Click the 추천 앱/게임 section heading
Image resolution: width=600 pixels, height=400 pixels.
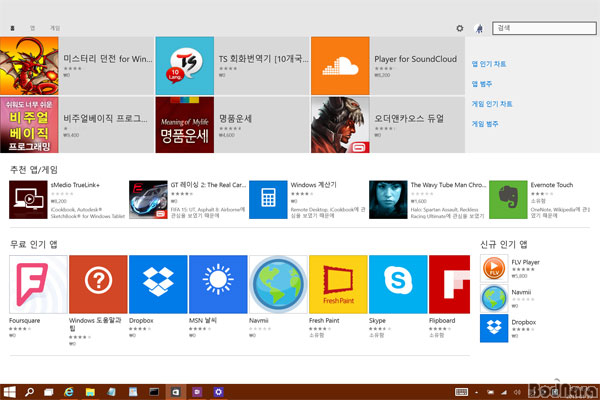click(34, 170)
